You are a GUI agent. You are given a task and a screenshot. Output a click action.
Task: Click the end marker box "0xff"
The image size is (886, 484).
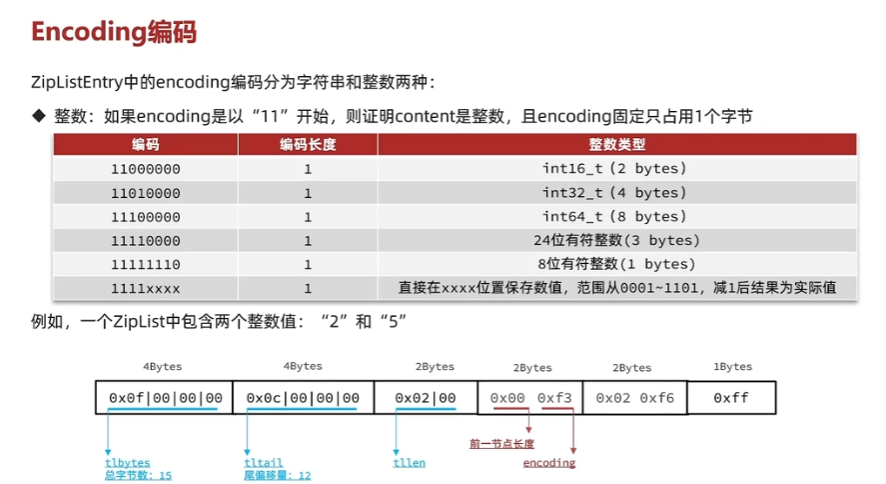[732, 398]
